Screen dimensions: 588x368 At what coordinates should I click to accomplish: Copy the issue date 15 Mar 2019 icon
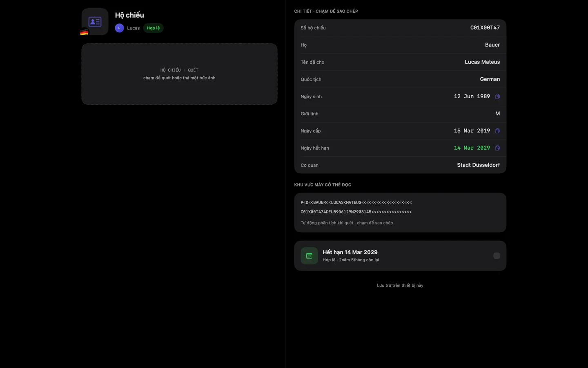coord(497,131)
